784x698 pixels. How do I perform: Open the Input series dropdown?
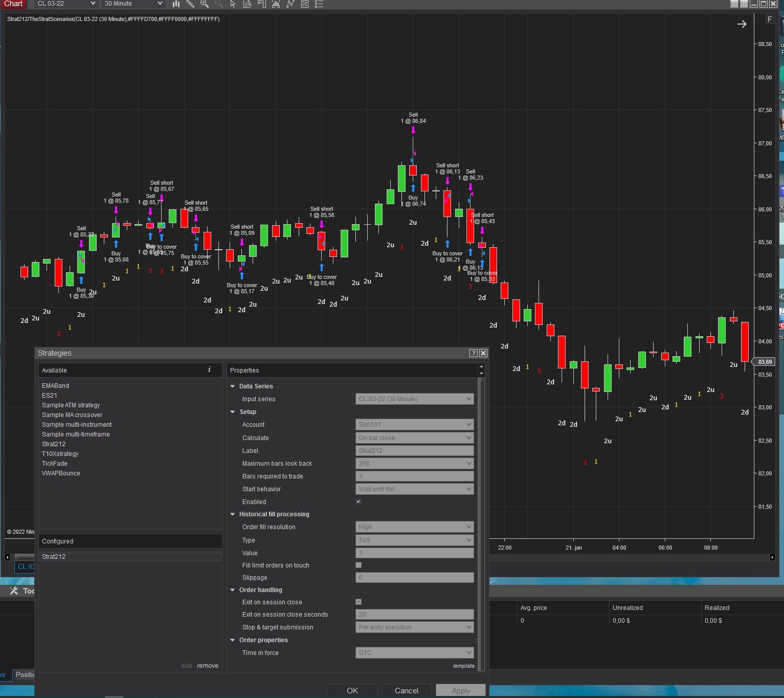[x=414, y=399]
